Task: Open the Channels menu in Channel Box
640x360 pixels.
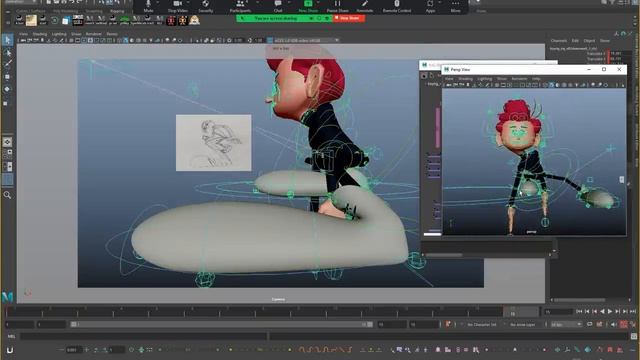Action: coord(559,41)
